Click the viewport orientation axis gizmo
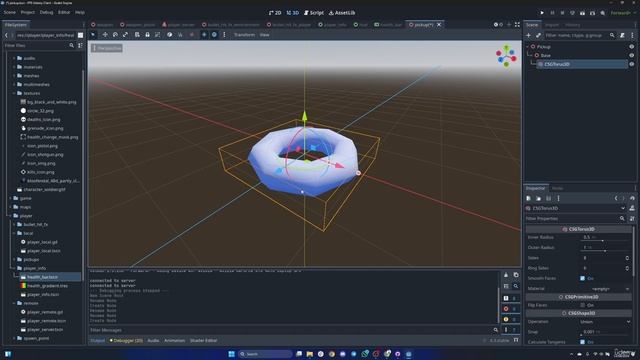The width and height of the screenshot is (640, 360). point(507,56)
